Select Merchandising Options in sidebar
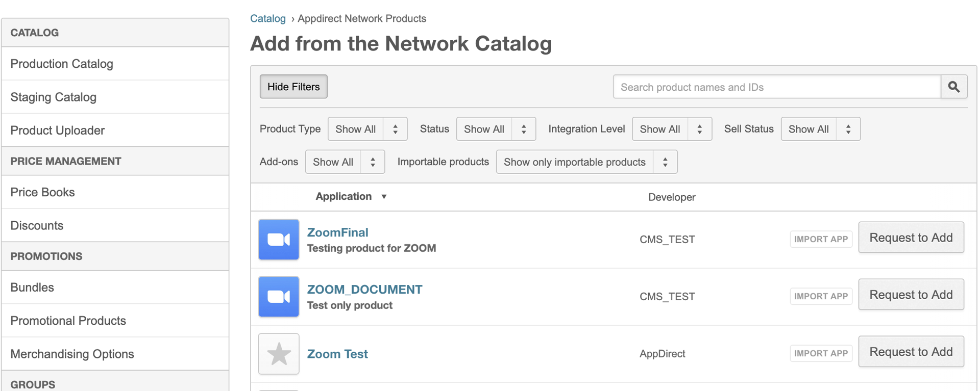 coord(72,354)
